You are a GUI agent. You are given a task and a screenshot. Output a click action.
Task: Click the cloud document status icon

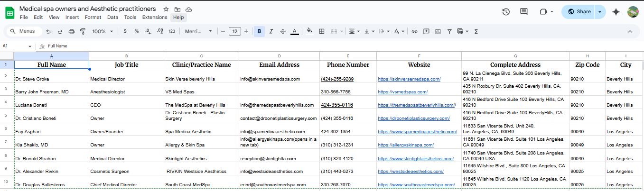pos(189,9)
